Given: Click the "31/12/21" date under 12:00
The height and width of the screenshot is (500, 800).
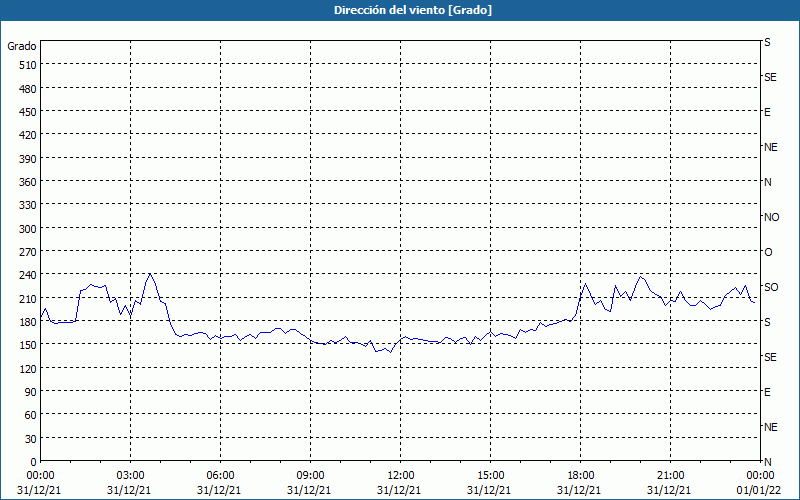Looking at the screenshot, I should [399, 490].
